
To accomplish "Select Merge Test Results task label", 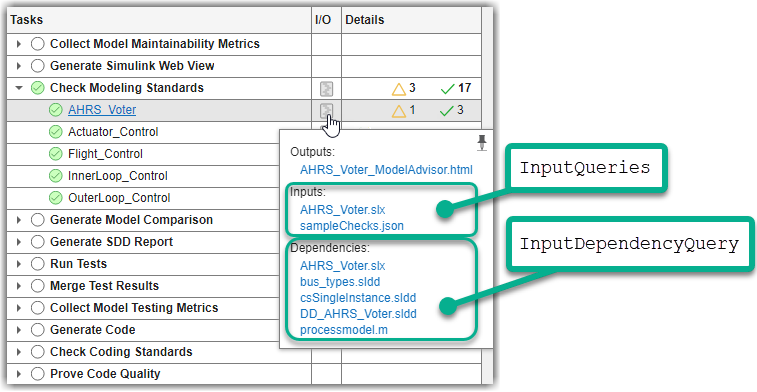I will click(x=104, y=286).
